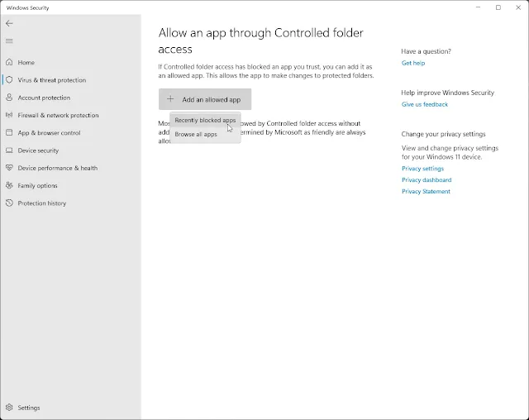Toggle the hamburger navigation menu
The height and width of the screenshot is (420, 529).
(9, 41)
